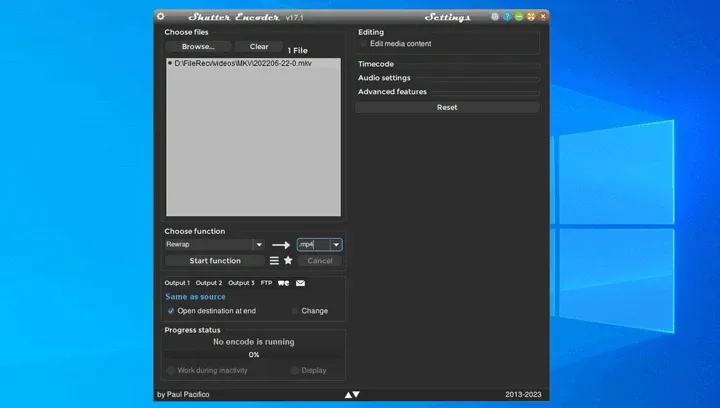Enable Edit media content checkbox

click(364, 44)
